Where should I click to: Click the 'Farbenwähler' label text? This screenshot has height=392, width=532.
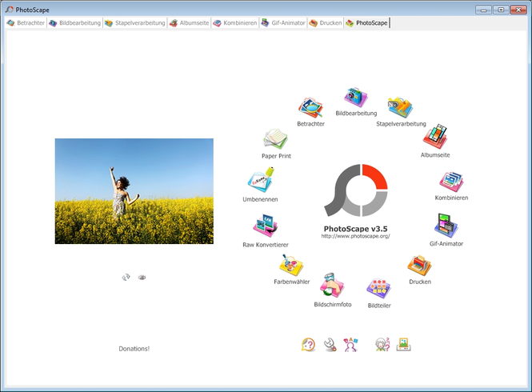tap(291, 282)
